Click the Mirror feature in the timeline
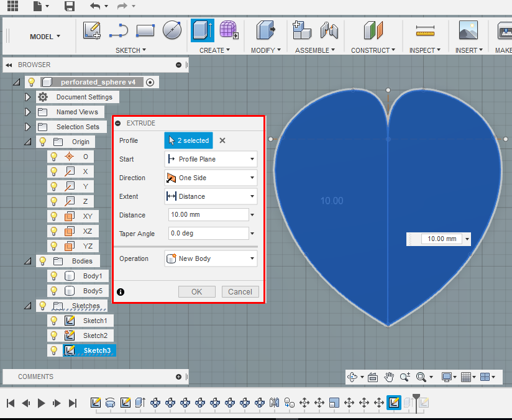 274,403
